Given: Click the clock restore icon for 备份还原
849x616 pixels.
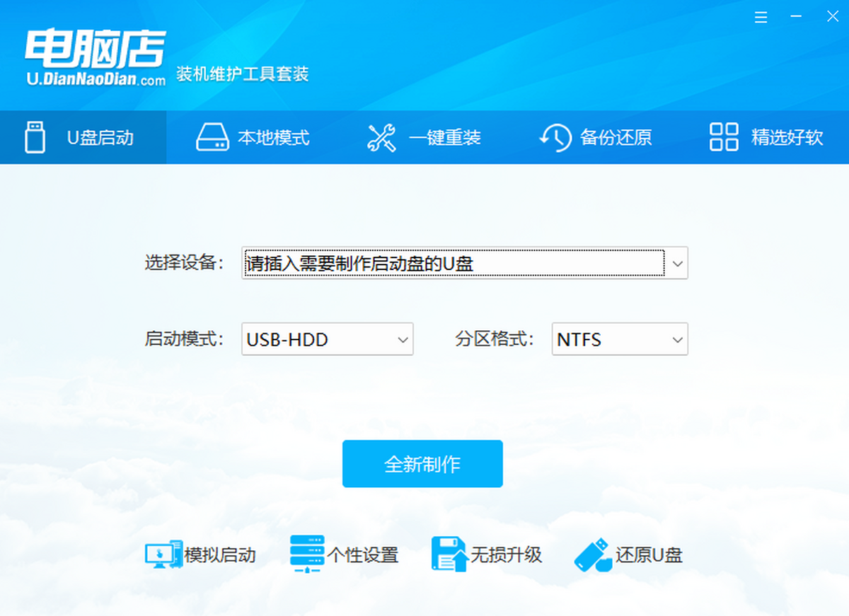Looking at the screenshot, I should pyautogui.click(x=555, y=137).
